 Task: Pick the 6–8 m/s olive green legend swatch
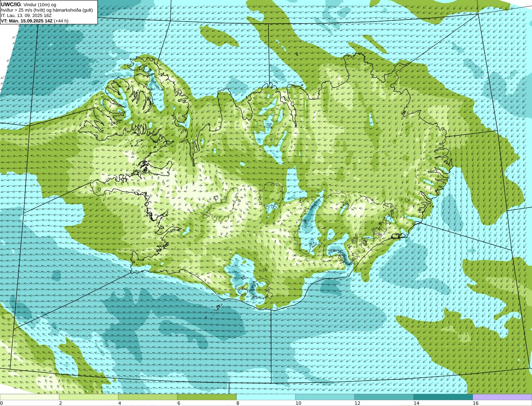[x=207, y=397]
